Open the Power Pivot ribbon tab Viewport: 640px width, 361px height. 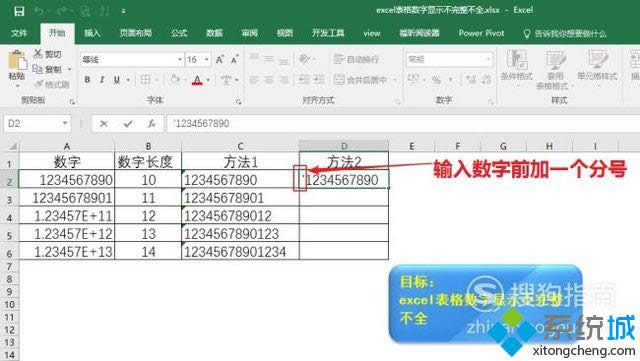[481, 33]
